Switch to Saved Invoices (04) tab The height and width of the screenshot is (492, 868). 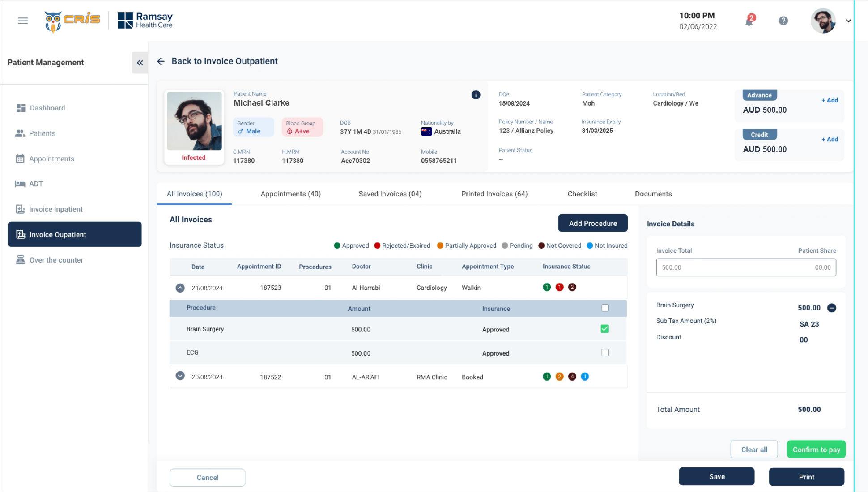[x=390, y=194]
